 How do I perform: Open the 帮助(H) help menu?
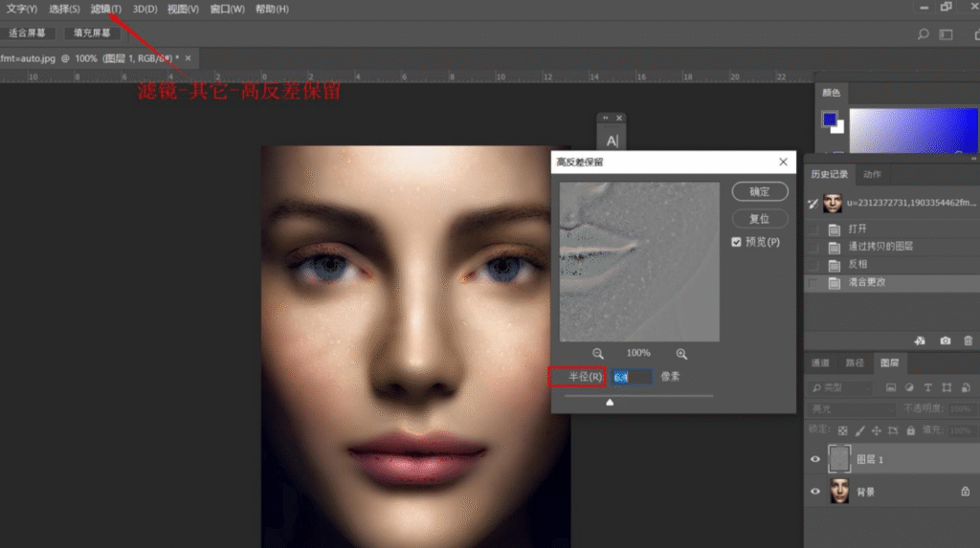pyautogui.click(x=272, y=10)
